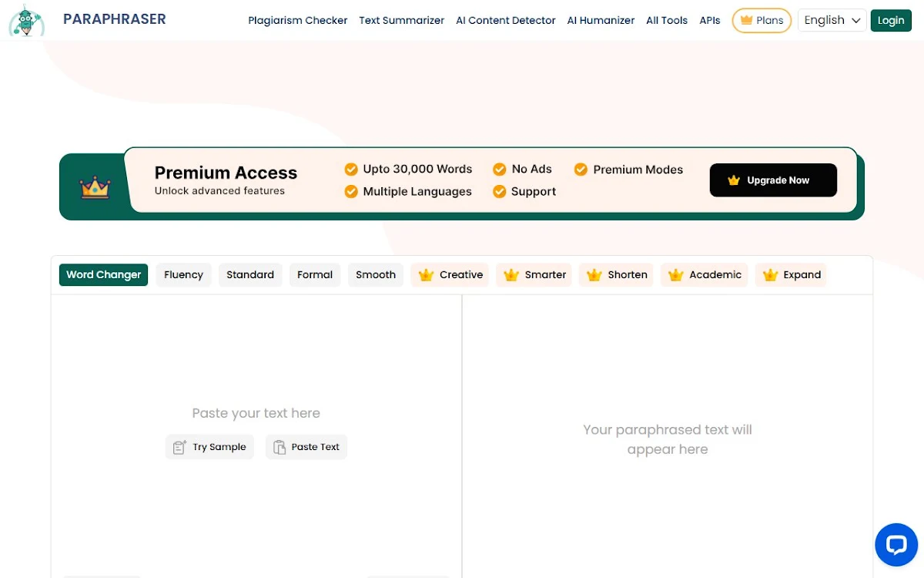Screen dimensions: 924x578
Task: Click the Login button
Action: (891, 21)
